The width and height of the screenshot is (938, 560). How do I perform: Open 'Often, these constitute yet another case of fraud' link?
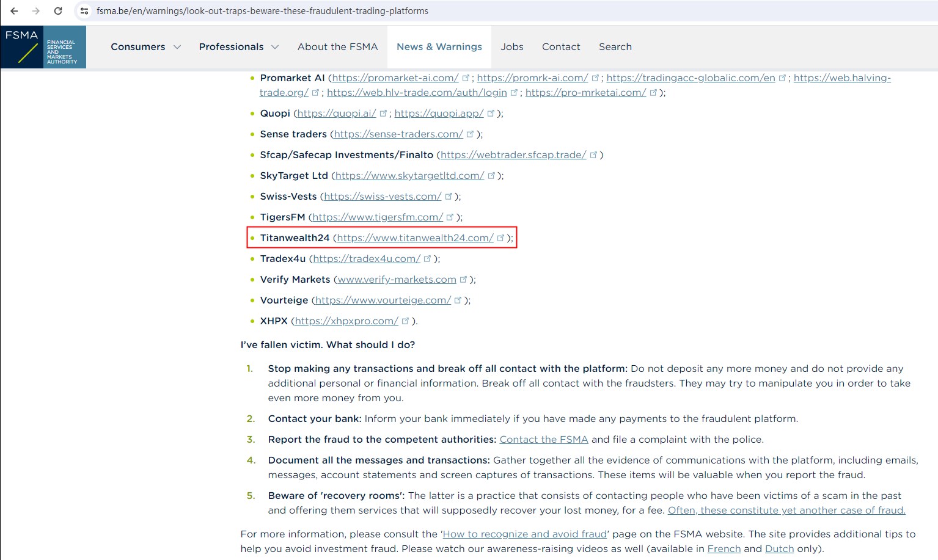(x=786, y=511)
